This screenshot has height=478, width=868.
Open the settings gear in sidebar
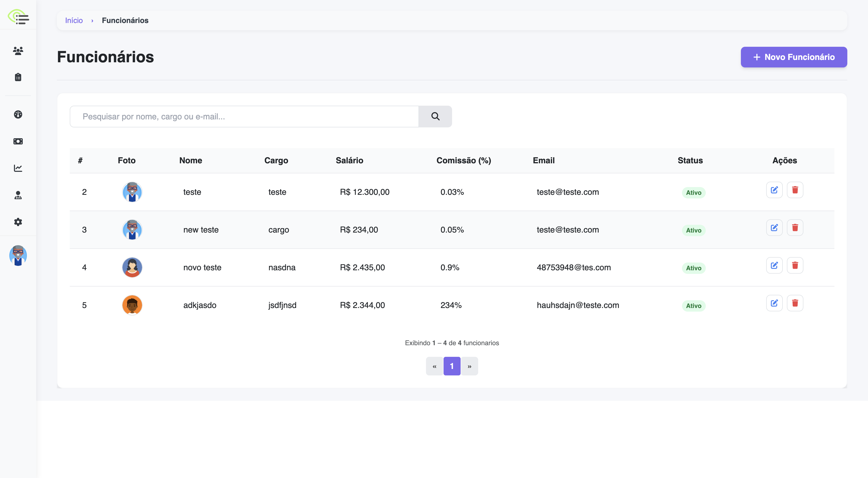(x=18, y=222)
